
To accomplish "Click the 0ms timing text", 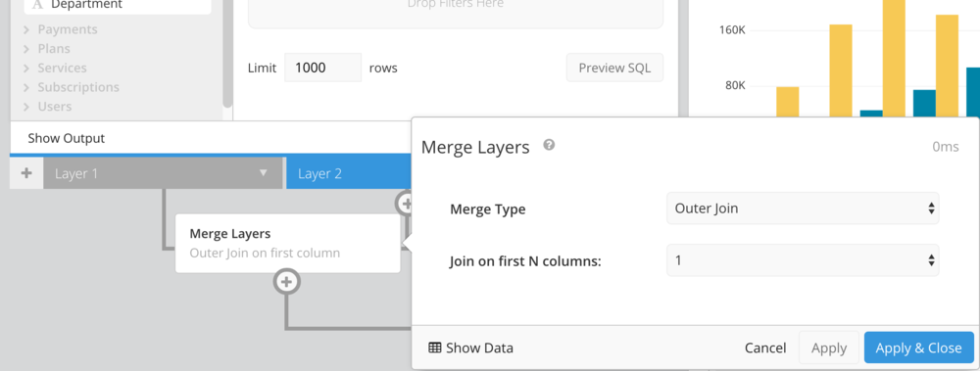I will click(x=945, y=147).
